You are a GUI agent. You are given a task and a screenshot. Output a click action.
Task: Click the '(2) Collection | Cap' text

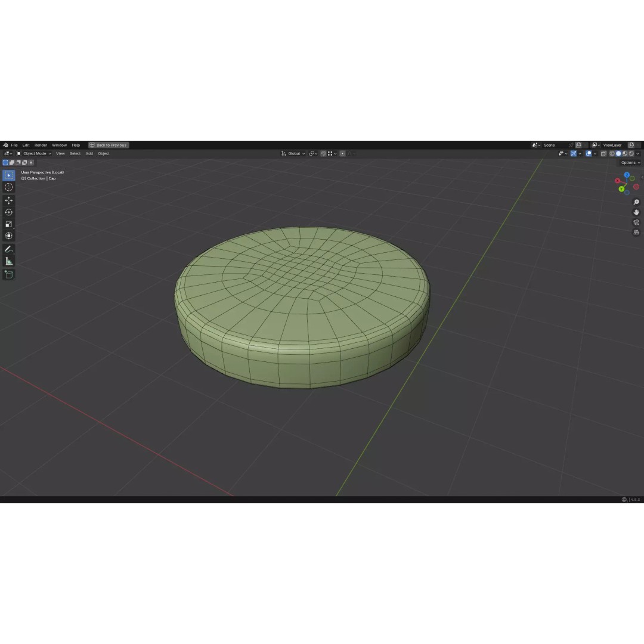click(38, 178)
